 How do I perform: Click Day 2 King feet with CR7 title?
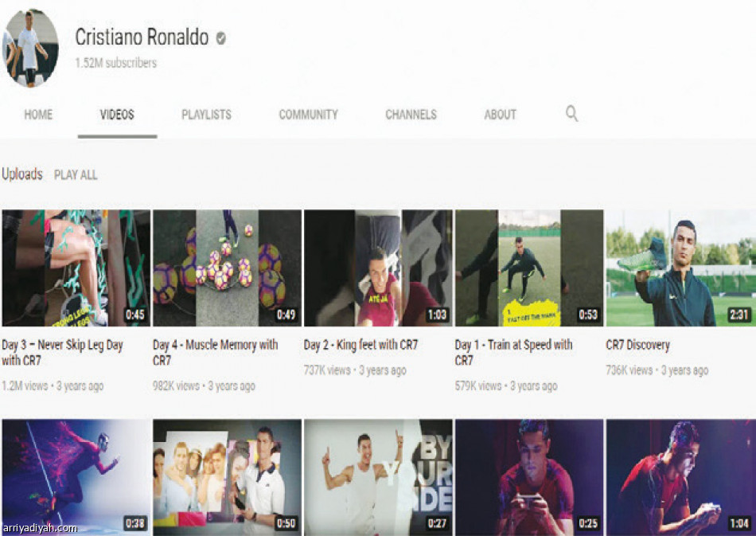click(360, 345)
